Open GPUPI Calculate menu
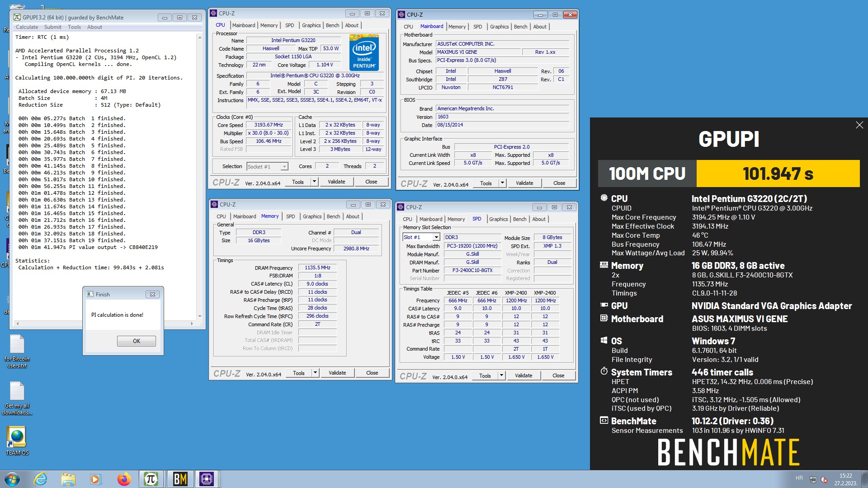Viewport: 868px width, 488px height. coord(27,27)
